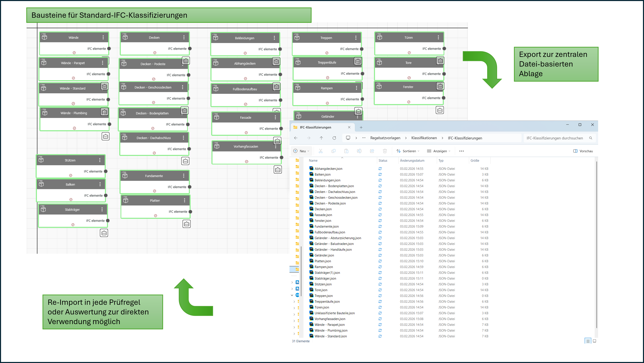Viewport: 644px width, 363px height.
Task: Sort by the Änderungsdatum column header
Action: pos(412,161)
